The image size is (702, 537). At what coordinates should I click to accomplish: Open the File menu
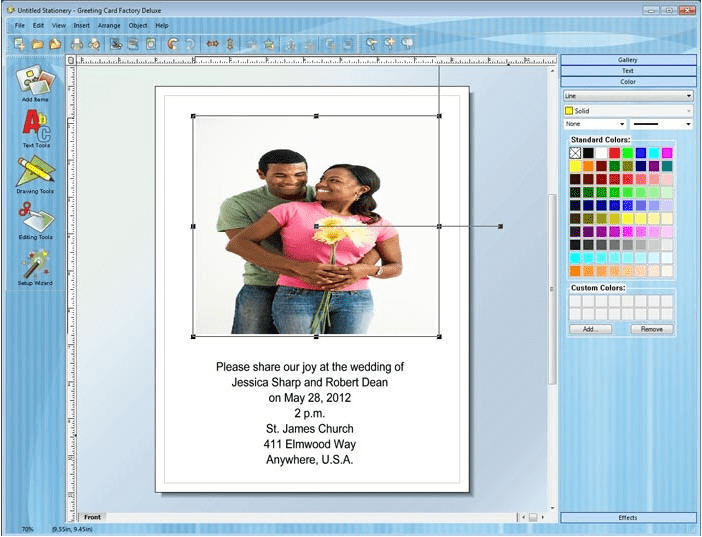tap(20, 26)
